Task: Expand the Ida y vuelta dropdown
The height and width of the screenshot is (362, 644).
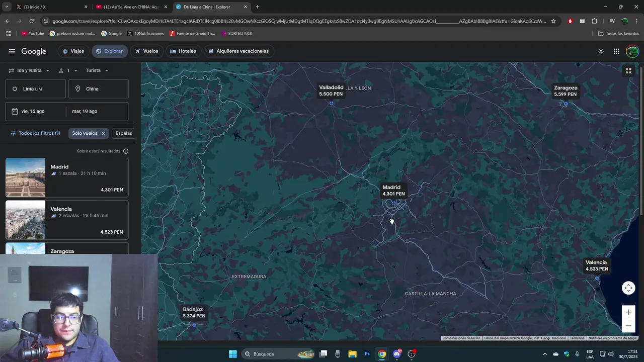Action: [30, 70]
